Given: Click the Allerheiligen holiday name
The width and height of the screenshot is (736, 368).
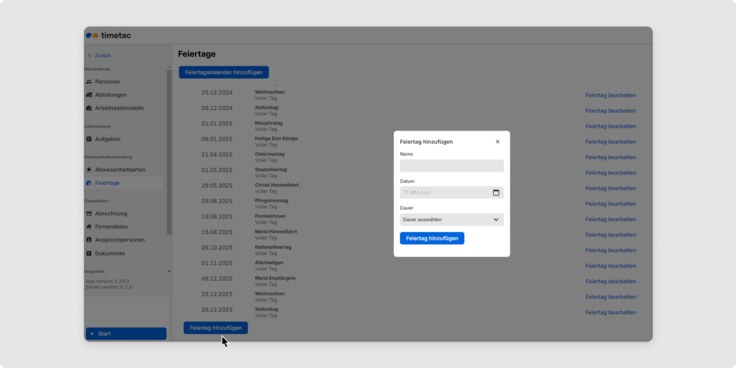Looking at the screenshot, I should (269, 262).
